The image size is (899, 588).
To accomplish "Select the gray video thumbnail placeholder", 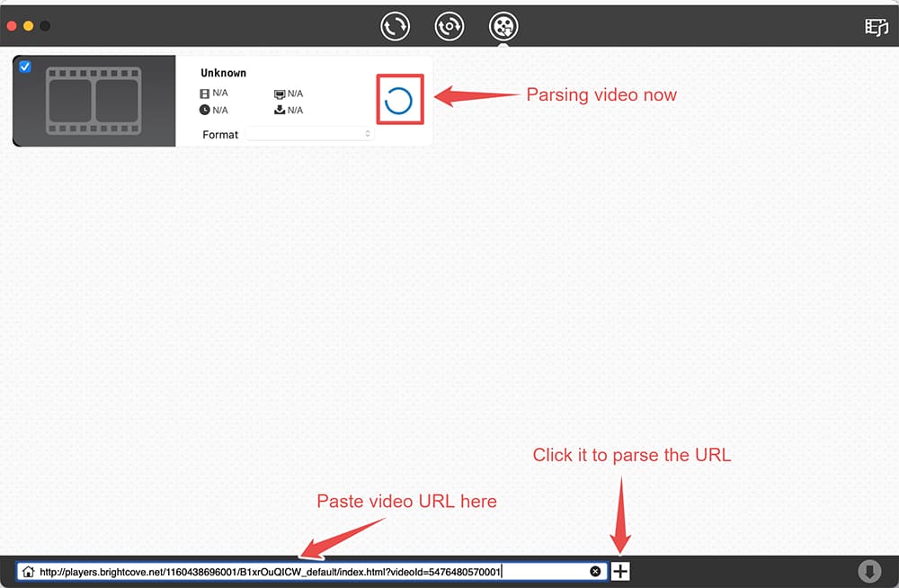I will tap(93, 100).
